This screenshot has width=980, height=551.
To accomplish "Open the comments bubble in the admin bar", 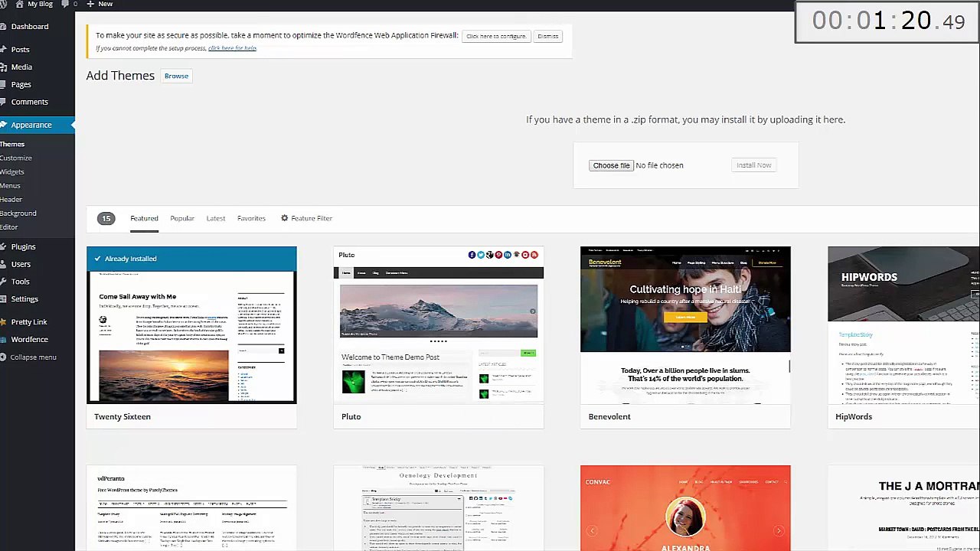I will coord(66,4).
